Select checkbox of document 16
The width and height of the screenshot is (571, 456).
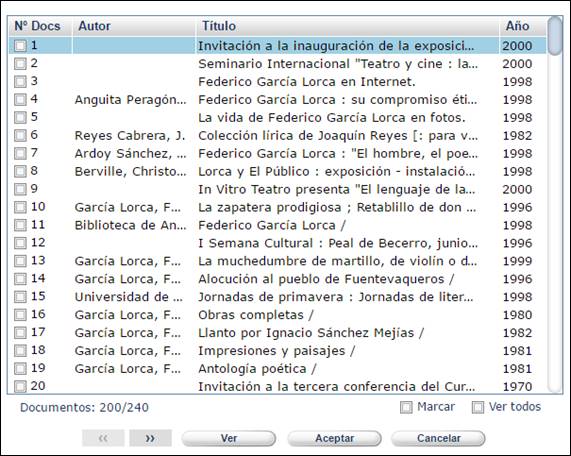(20, 314)
